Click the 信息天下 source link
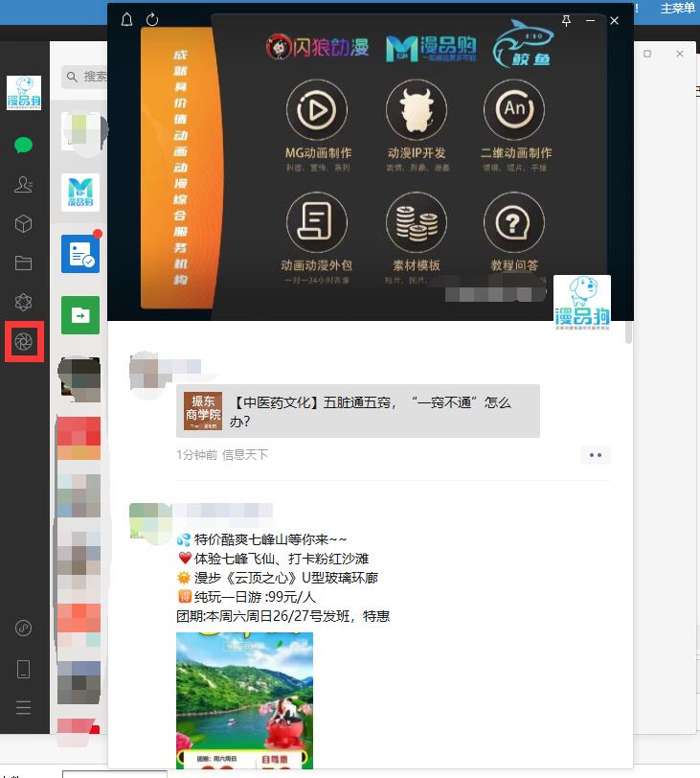700x778 pixels. [x=245, y=454]
